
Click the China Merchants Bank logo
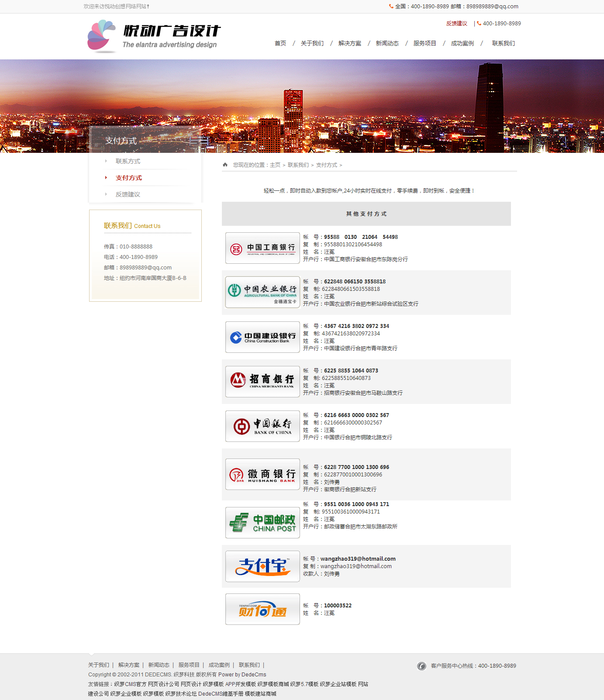click(x=262, y=382)
